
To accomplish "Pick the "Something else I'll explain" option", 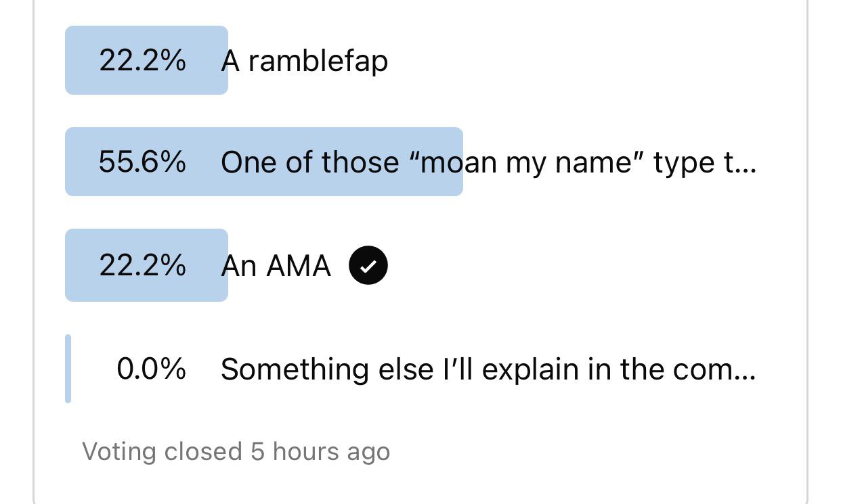I will (488, 369).
